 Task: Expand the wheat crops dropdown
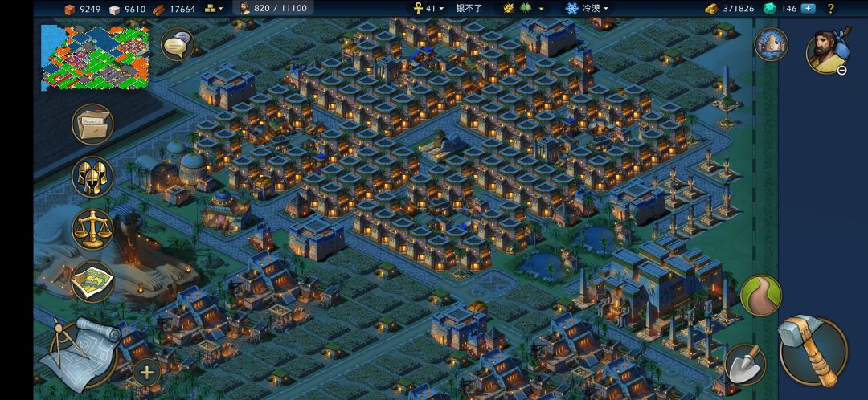522,8
